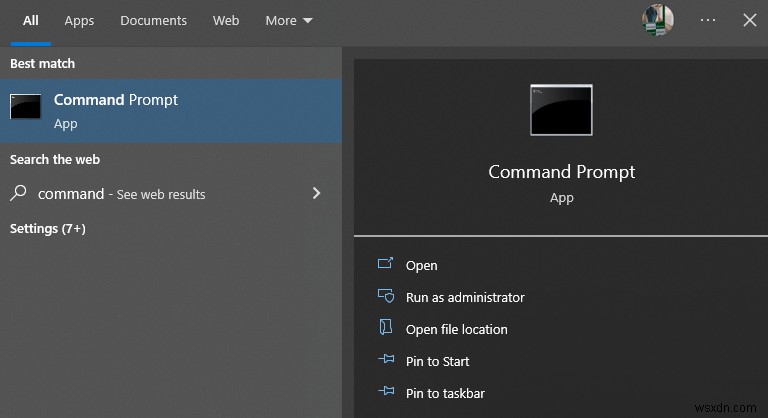Click the Pin to taskbar pin icon
Screen dimensions: 768x418
coord(386,393)
